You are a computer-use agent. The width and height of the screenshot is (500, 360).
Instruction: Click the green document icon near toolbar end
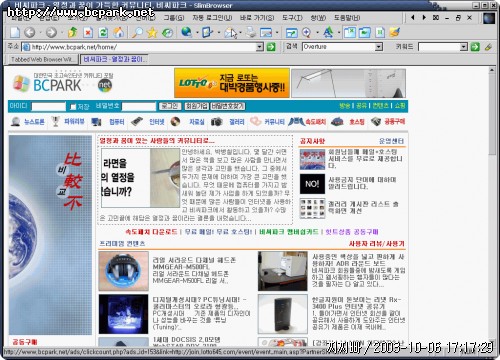380,32
